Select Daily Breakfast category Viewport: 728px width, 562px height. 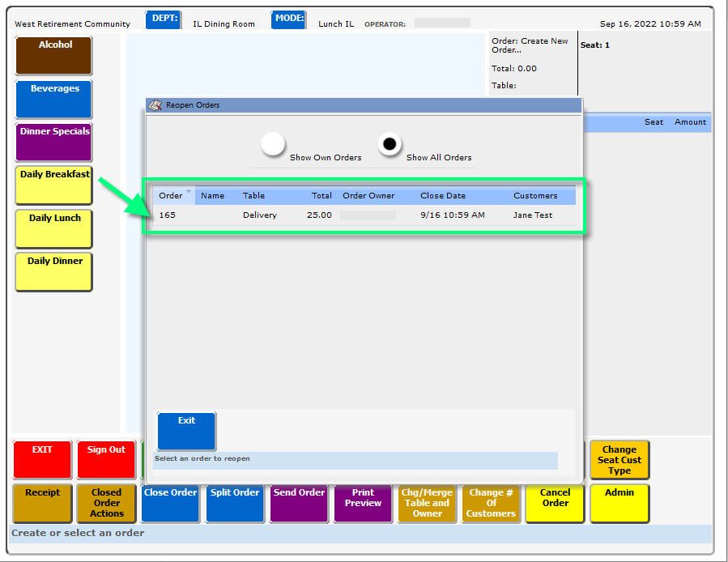point(54,185)
